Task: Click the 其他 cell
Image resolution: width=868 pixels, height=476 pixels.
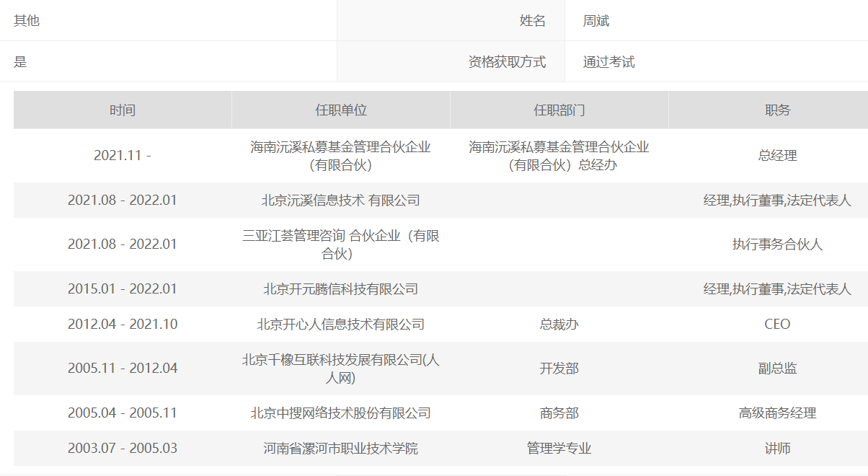Action: pos(27,21)
